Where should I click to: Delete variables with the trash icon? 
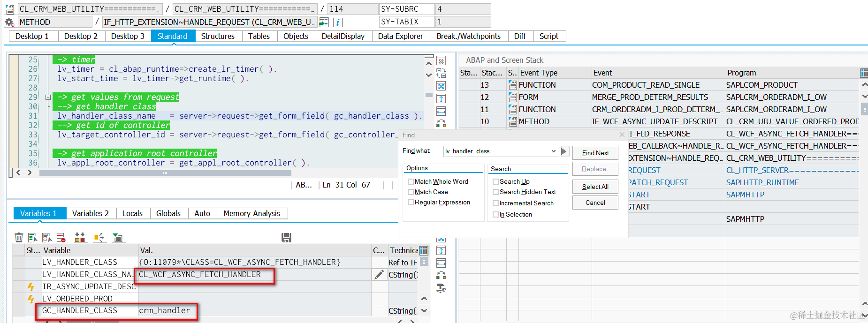point(19,238)
